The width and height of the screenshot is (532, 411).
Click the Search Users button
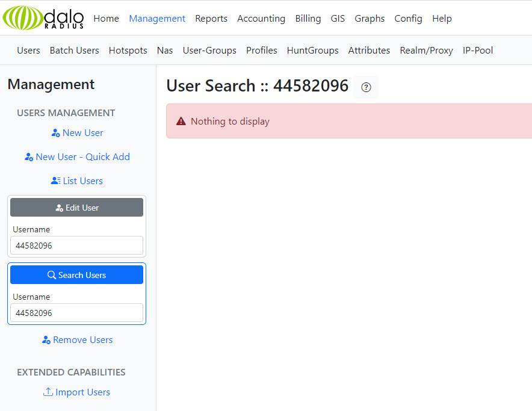(x=76, y=274)
